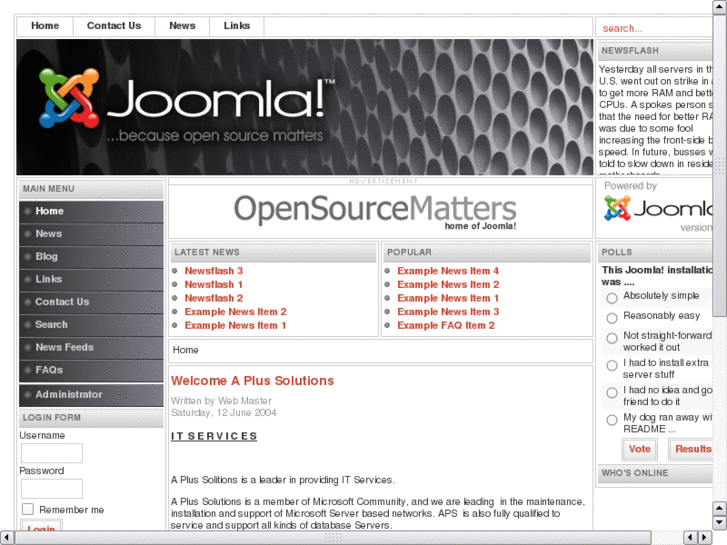727x545 pixels.
Task: Click the Powered by Joomla logo
Action: (657, 209)
